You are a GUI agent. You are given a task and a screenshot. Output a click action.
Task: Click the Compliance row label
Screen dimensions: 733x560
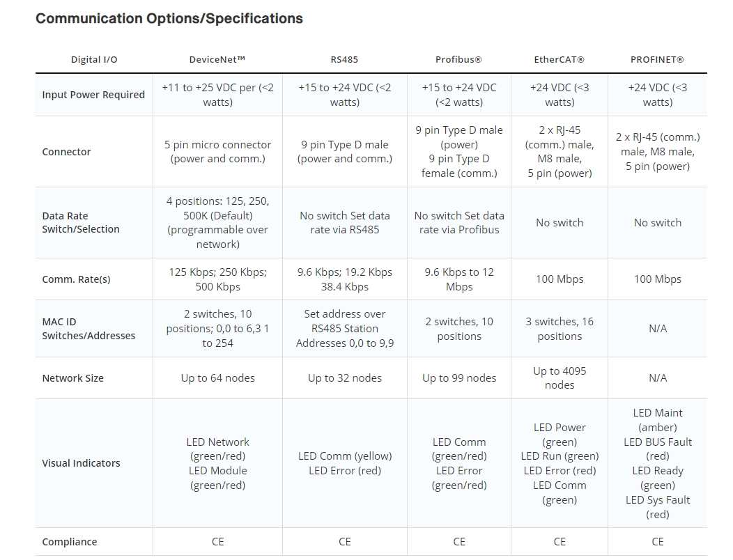(x=70, y=542)
